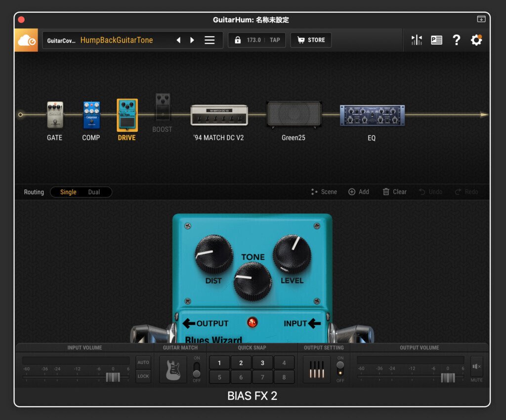Viewport: 506px width, 420px height.
Task: Select the previous preset arrow
Action: pos(178,40)
